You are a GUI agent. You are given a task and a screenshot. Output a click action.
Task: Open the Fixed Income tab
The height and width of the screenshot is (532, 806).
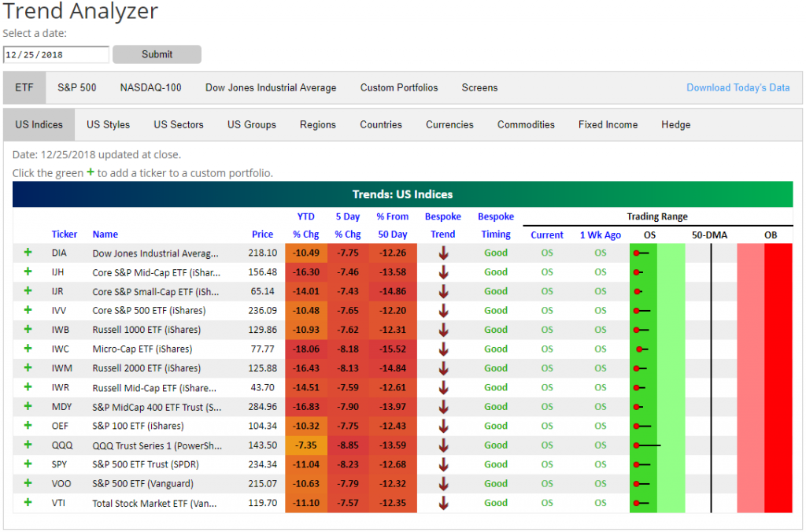tap(608, 124)
